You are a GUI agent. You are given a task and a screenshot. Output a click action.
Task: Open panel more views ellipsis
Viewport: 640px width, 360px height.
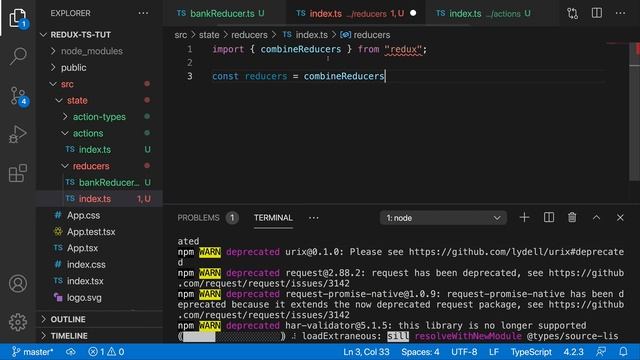click(313, 218)
